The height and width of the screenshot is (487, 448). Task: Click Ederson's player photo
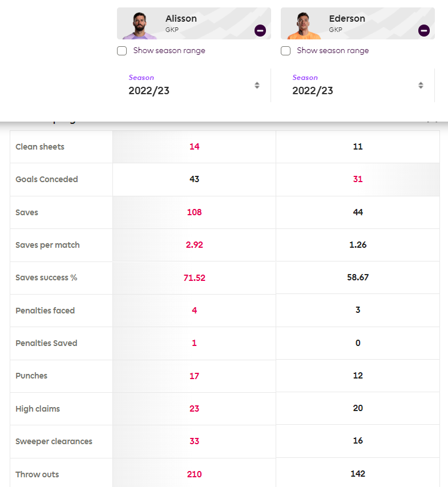coord(303,26)
